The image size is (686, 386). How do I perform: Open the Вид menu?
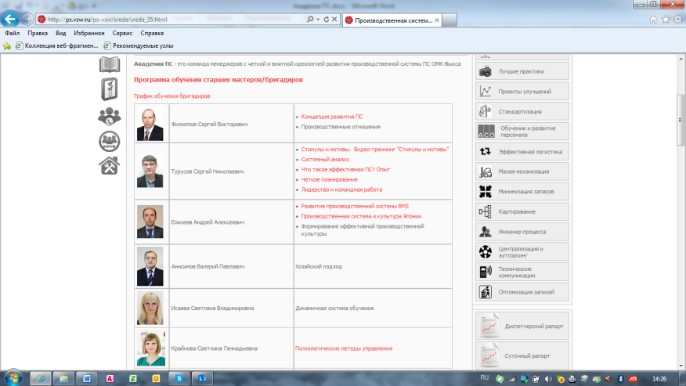(x=61, y=33)
